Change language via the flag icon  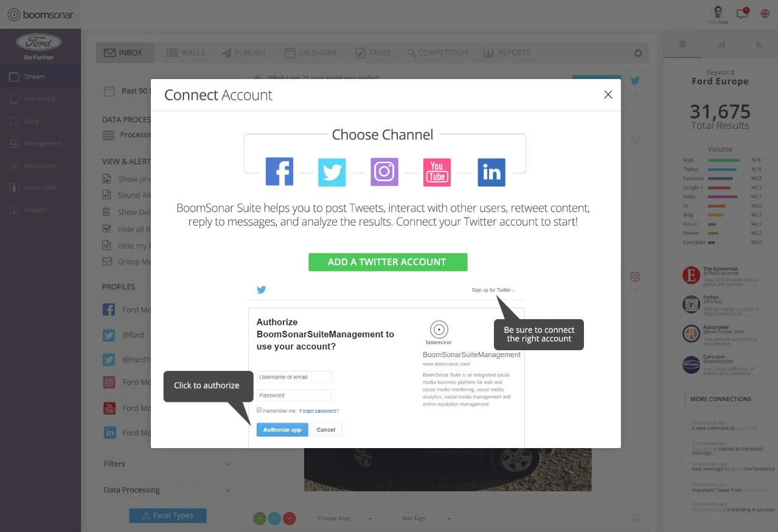(x=765, y=13)
